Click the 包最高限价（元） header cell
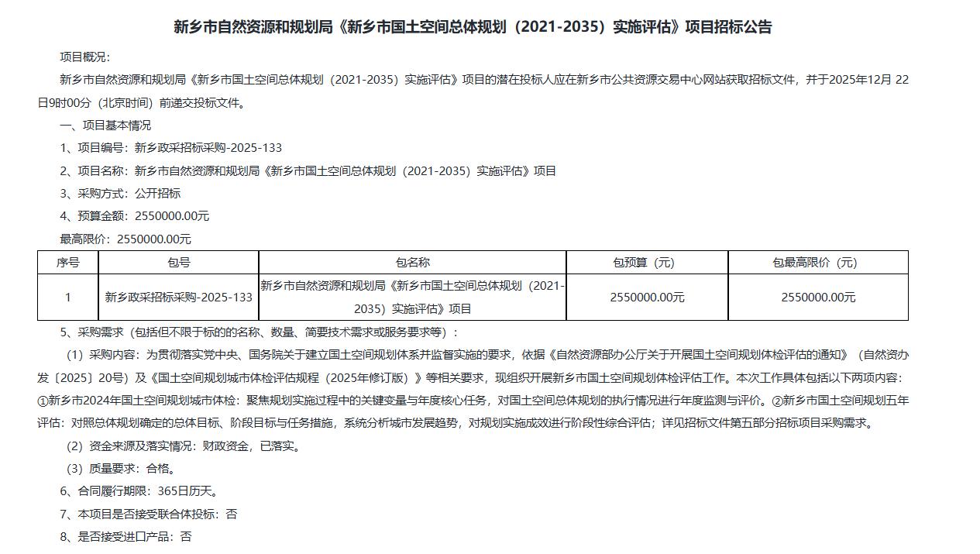This screenshot has height=554, width=980. 818,262
